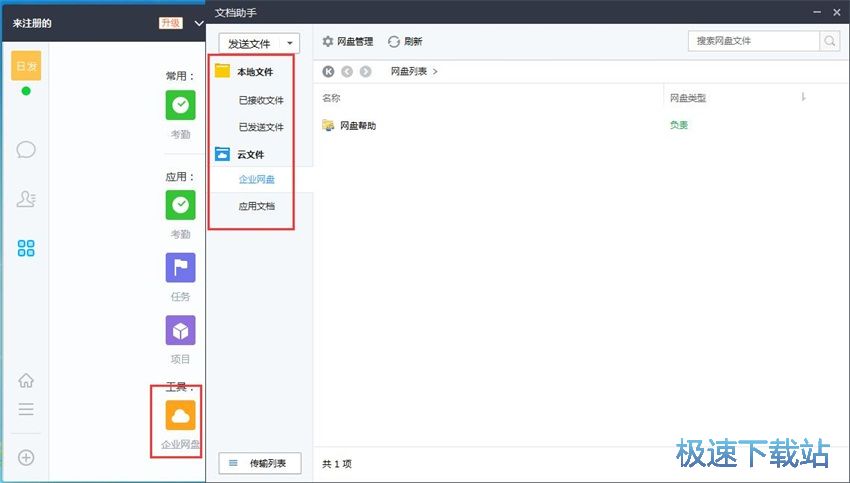This screenshot has height=483, width=850.
Task: Go to the home sidebar icon
Action: coord(26,381)
